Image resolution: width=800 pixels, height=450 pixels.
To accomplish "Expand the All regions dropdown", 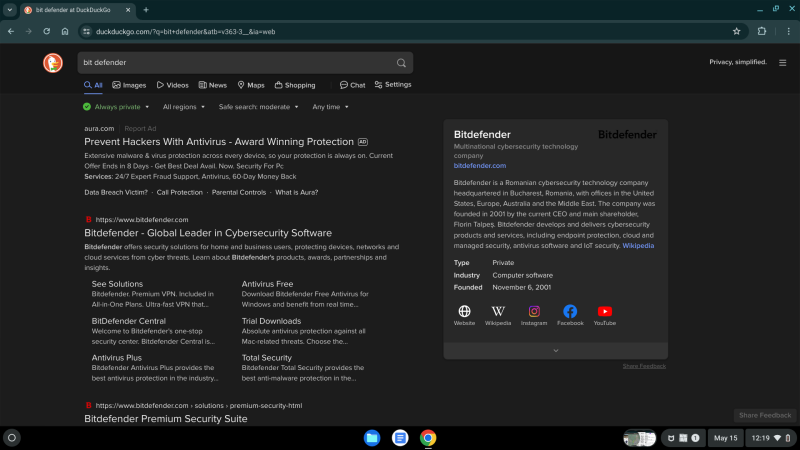I will (184, 106).
